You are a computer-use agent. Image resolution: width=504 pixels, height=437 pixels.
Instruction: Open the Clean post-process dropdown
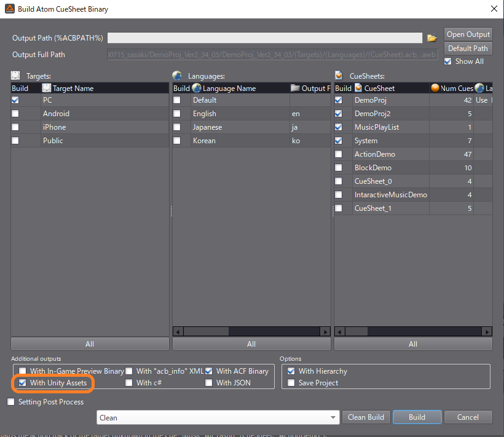pyautogui.click(x=333, y=417)
